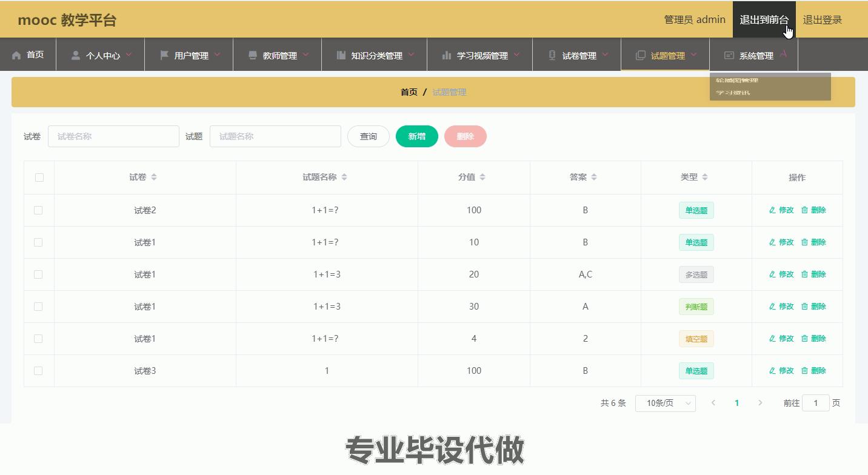Click the trash icon to delete 试卷3 row
This screenshot has width=868, height=475.
pos(804,370)
